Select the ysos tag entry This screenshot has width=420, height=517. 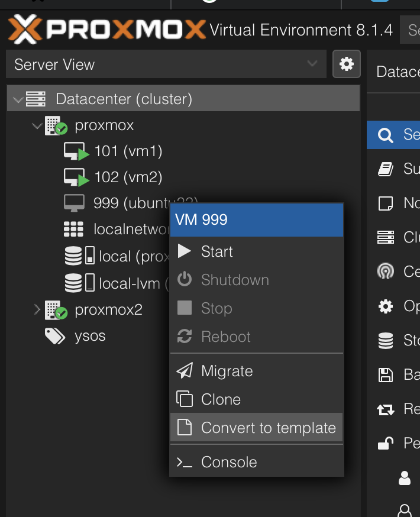pos(90,336)
